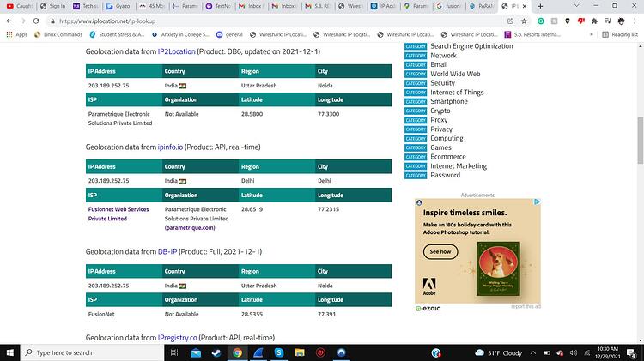
Task: Open the Games category
Action: click(x=440, y=147)
